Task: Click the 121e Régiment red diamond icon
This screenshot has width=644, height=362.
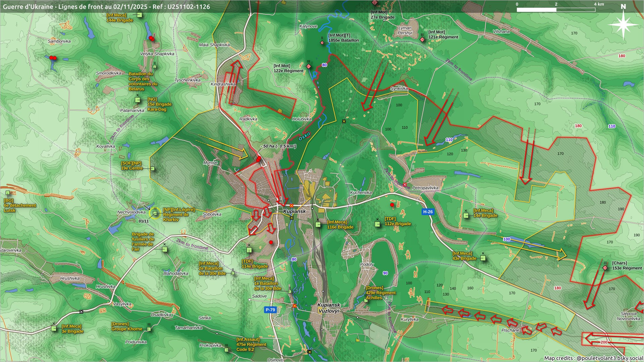Action: click(x=422, y=40)
